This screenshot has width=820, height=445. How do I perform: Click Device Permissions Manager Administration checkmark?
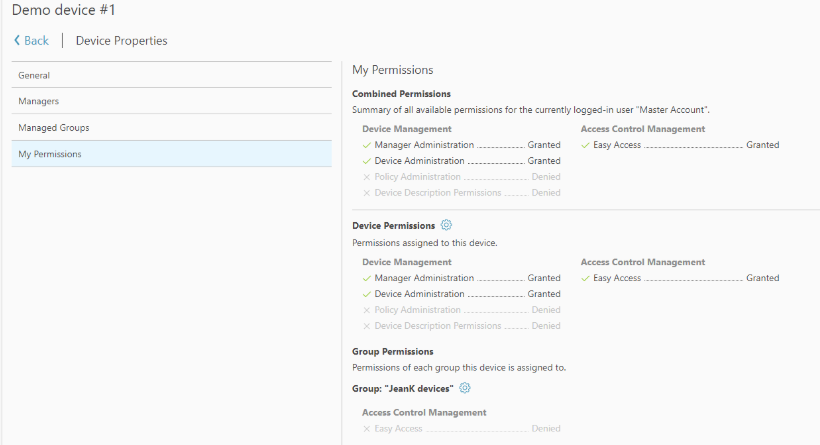click(x=367, y=278)
